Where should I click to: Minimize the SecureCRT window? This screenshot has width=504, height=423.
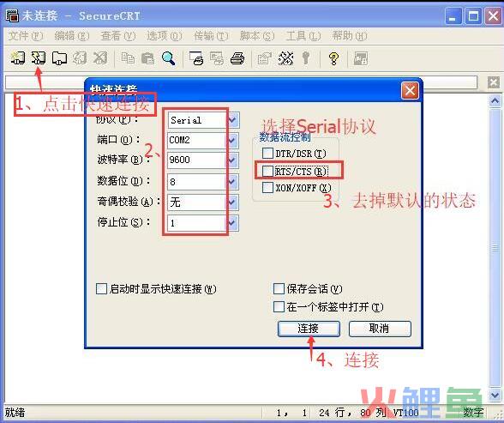click(453, 15)
